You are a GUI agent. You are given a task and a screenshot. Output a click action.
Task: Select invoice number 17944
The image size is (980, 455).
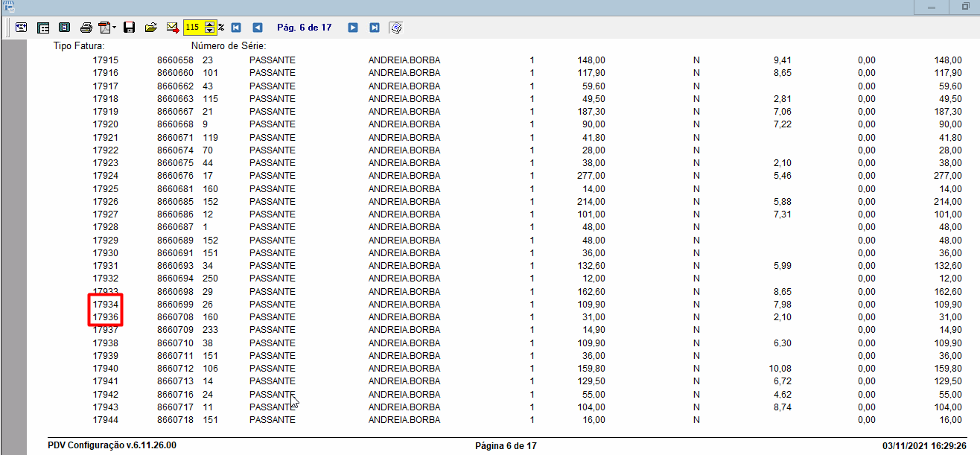106,420
